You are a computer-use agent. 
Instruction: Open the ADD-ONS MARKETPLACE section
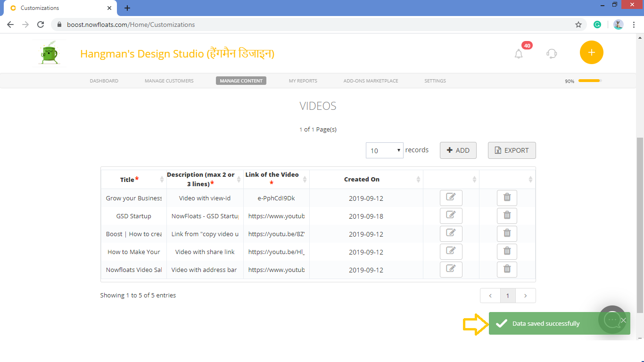click(371, 81)
